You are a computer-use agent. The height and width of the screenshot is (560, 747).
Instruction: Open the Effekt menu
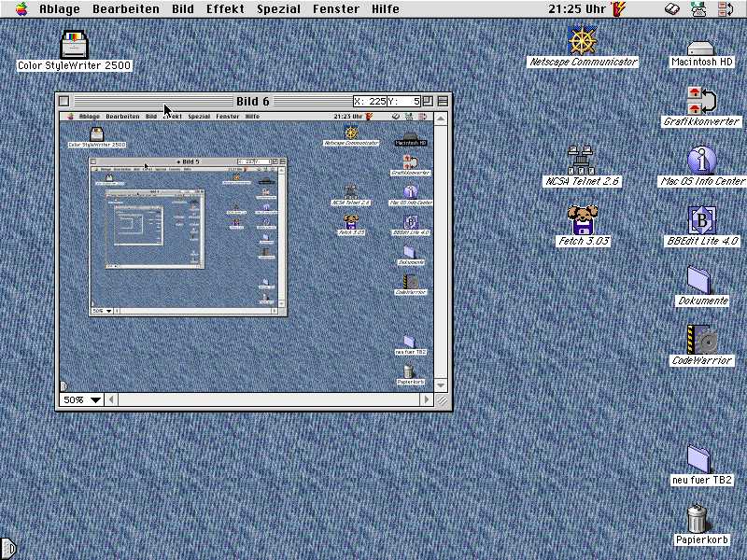(225, 9)
